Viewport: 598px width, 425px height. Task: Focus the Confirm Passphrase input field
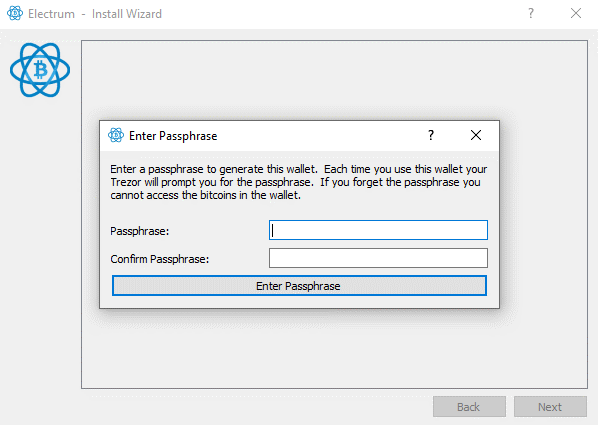378,258
